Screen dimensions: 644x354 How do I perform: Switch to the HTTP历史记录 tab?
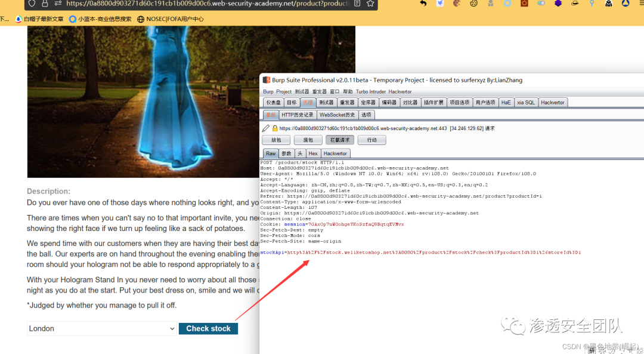point(297,115)
